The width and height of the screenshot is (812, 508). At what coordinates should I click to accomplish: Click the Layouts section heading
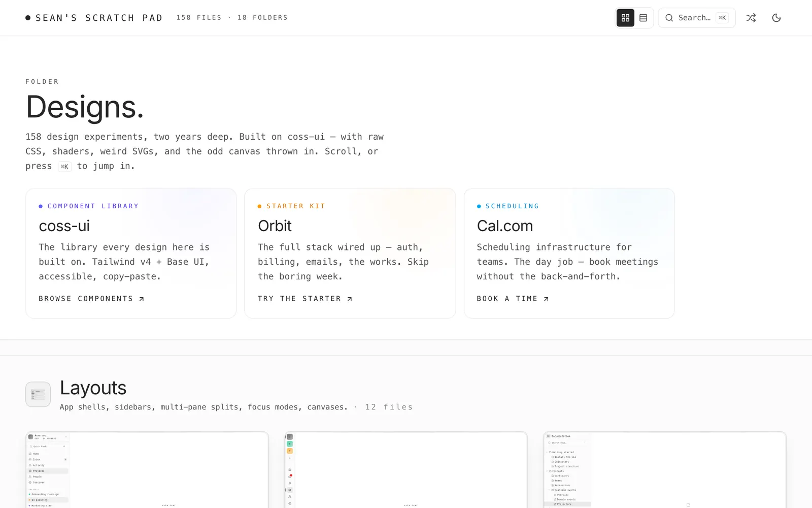click(x=93, y=388)
